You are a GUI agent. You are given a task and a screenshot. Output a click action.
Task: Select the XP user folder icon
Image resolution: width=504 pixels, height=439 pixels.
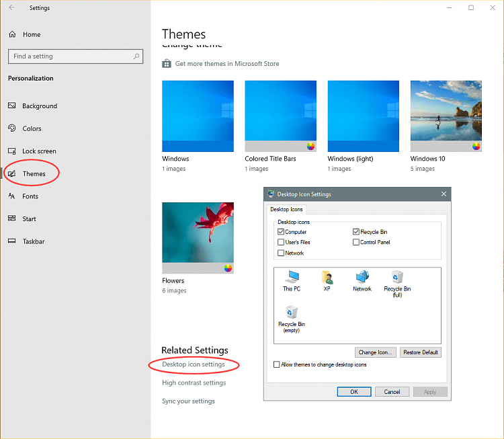pyautogui.click(x=327, y=277)
